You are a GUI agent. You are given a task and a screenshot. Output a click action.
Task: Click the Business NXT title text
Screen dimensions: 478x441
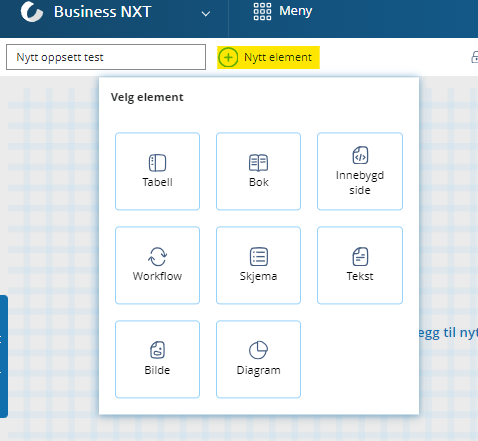click(103, 12)
